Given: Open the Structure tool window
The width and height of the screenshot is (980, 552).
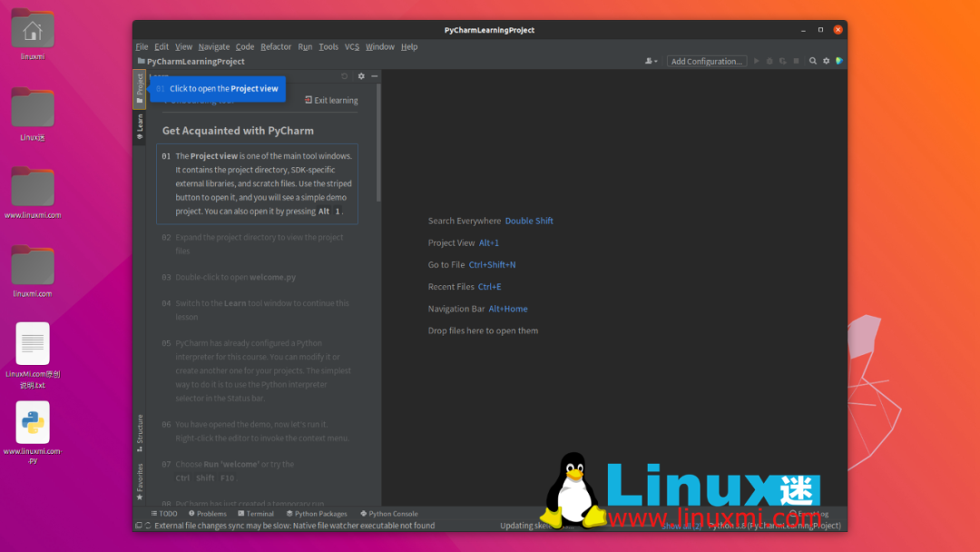Looking at the screenshot, I should pos(140,432).
